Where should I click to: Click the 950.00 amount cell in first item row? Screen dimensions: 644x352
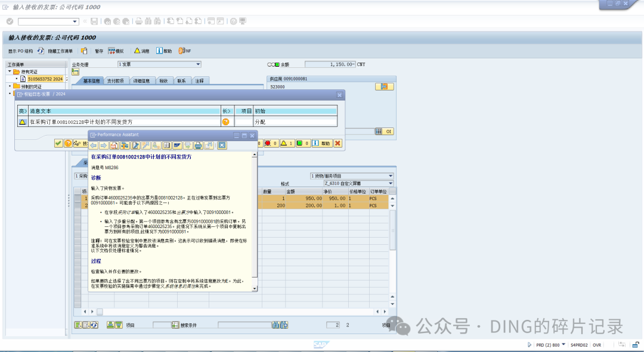tap(305, 198)
